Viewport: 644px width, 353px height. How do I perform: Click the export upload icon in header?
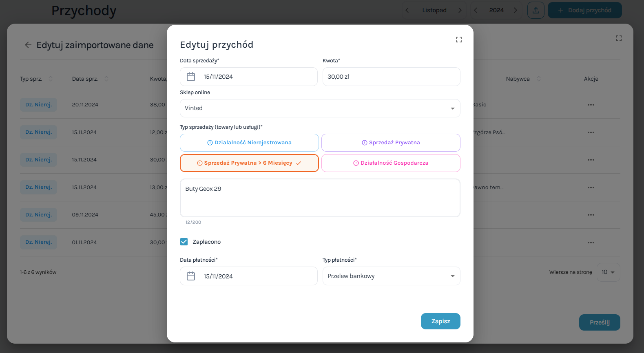click(x=536, y=10)
